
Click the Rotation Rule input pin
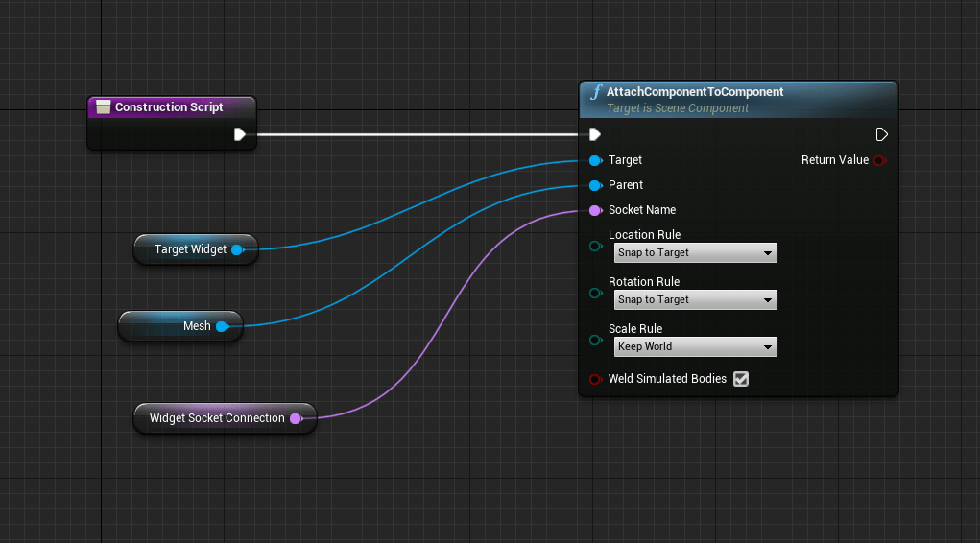[595, 294]
